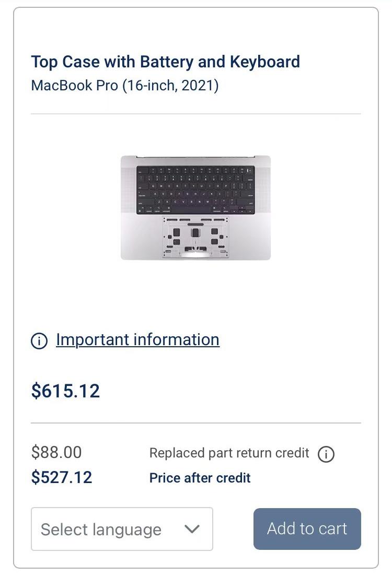Click the info icon next to Replaced part return credit

[x=327, y=454]
